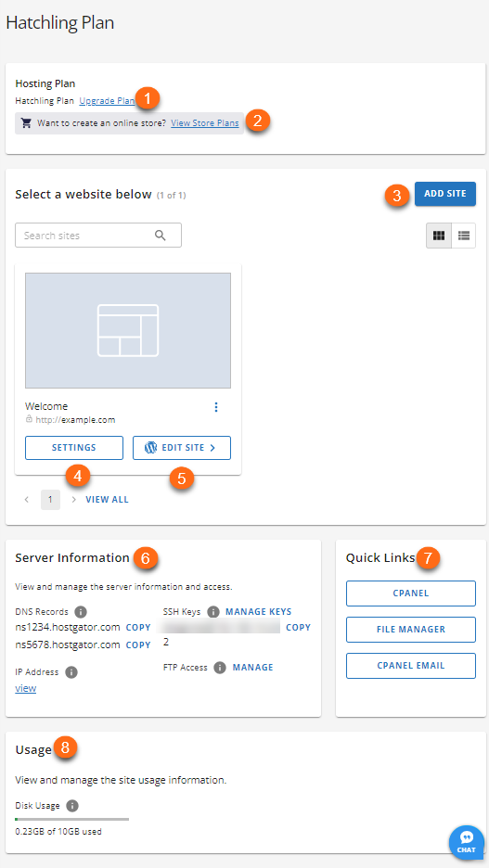Click the shopping cart icon
Viewport: 489px width, 868px height.
pyautogui.click(x=26, y=123)
